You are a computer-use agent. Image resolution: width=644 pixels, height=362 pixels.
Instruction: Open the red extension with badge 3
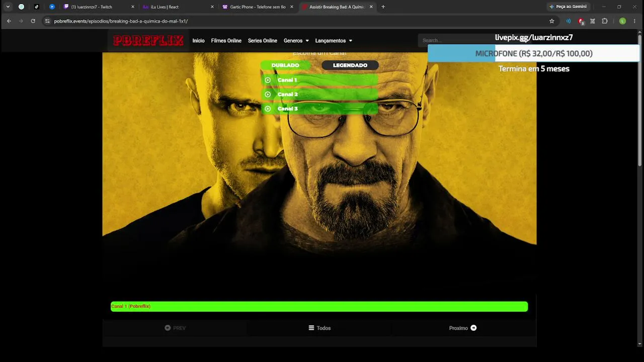pos(581,21)
